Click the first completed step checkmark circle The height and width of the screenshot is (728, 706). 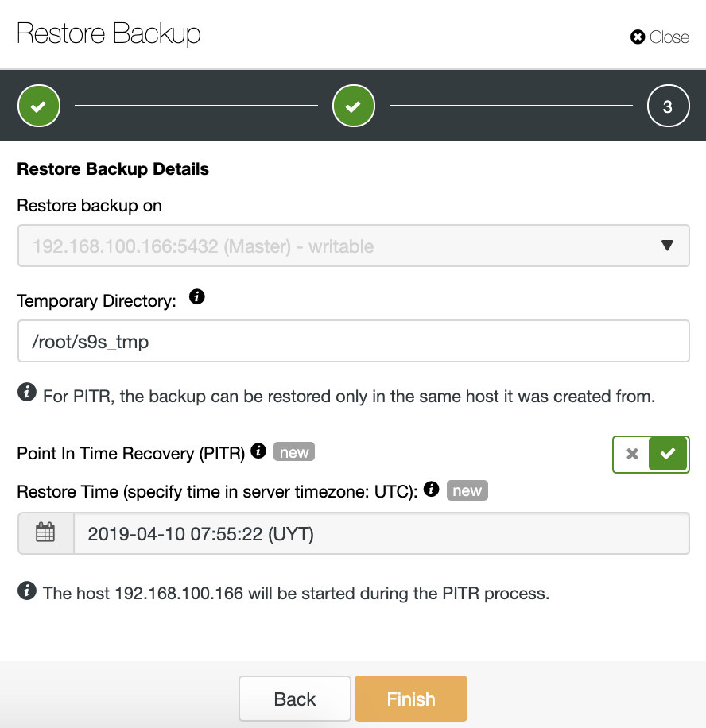click(39, 106)
